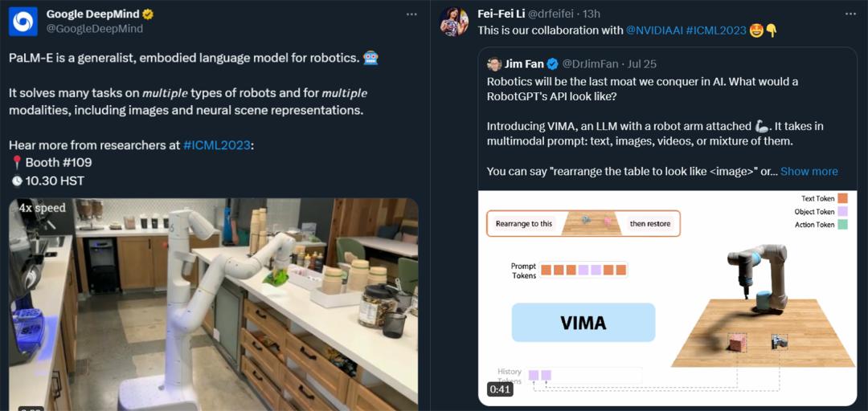The height and width of the screenshot is (411, 868).
Task: Open more options on DeepMind tweet
Action: tap(411, 14)
